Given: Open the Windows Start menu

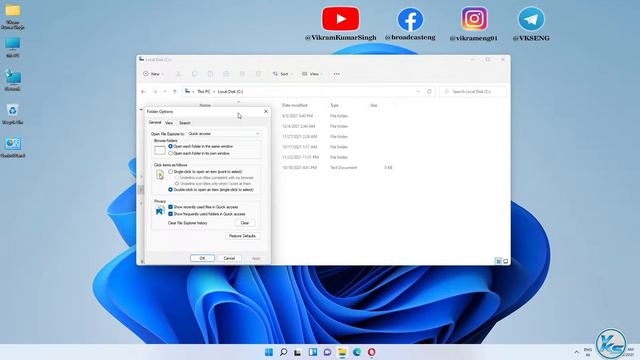Looking at the screenshot, I should pos(269,352).
